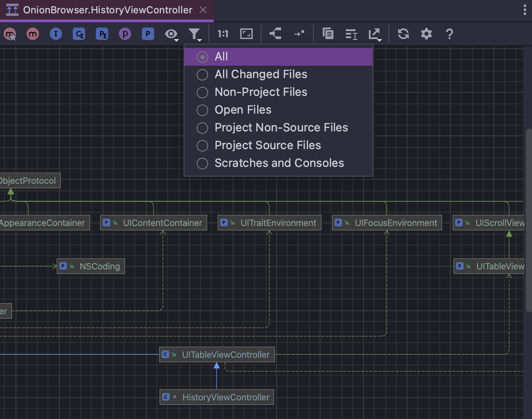Click the Actual Size 1:1 icon
This screenshot has width=532, height=419.
pyautogui.click(x=223, y=34)
